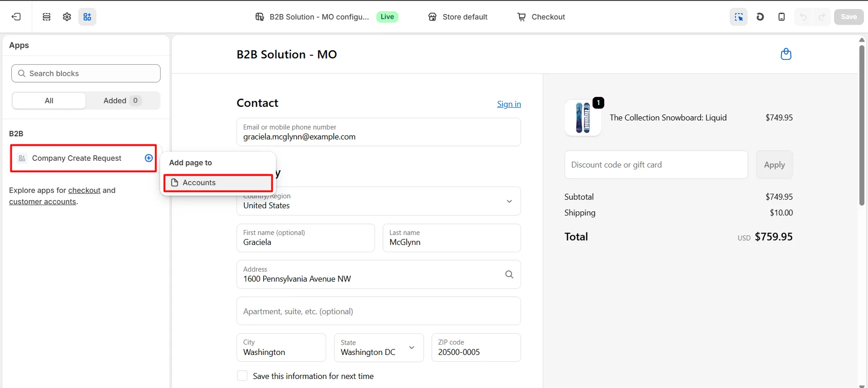Expand the Country/Region dropdown
Screen dimensions: 868x388
pos(379,201)
